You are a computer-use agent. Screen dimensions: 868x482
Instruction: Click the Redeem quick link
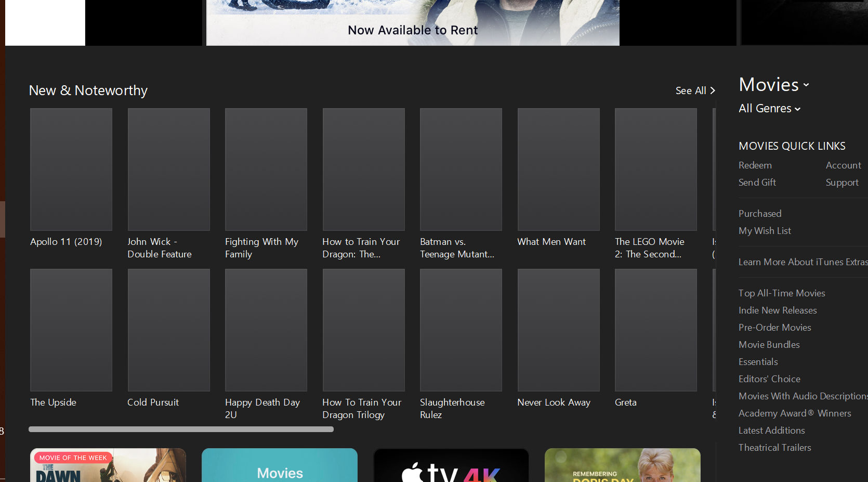tap(755, 165)
